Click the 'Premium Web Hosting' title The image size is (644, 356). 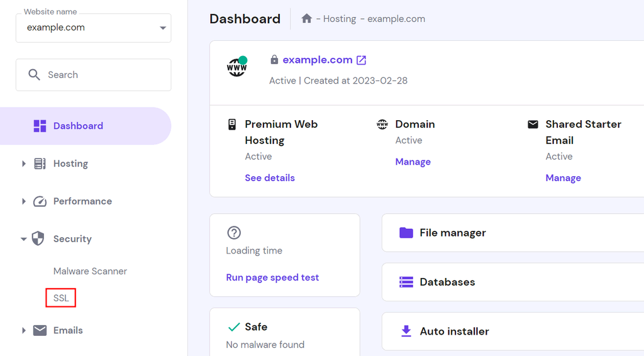pos(281,132)
